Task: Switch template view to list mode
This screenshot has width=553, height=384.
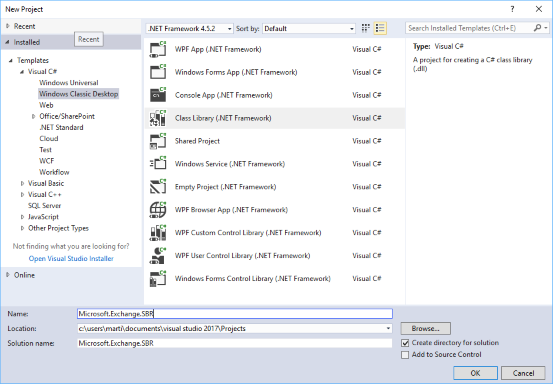Action: (380, 28)
